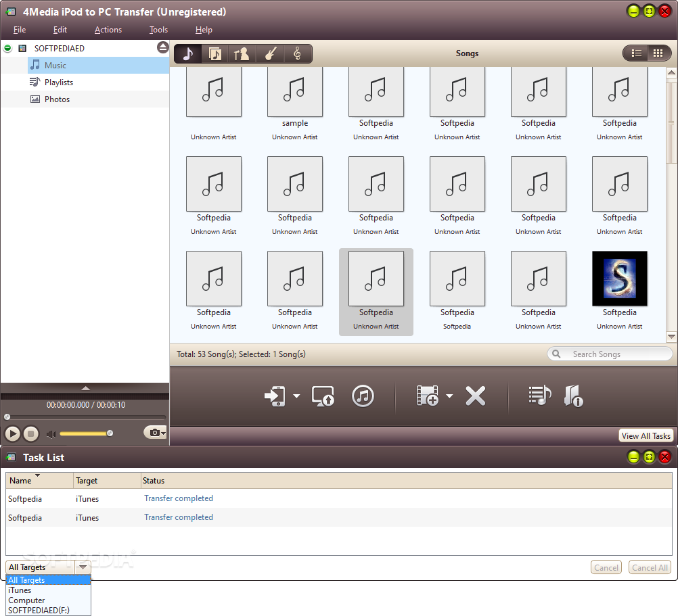Click the 4Media app icon in title bar
This screenshot has height=616, width=678.
pos(12,11)
